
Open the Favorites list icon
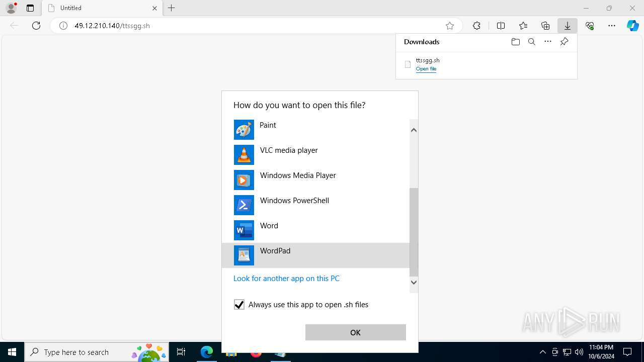point(523,26)
